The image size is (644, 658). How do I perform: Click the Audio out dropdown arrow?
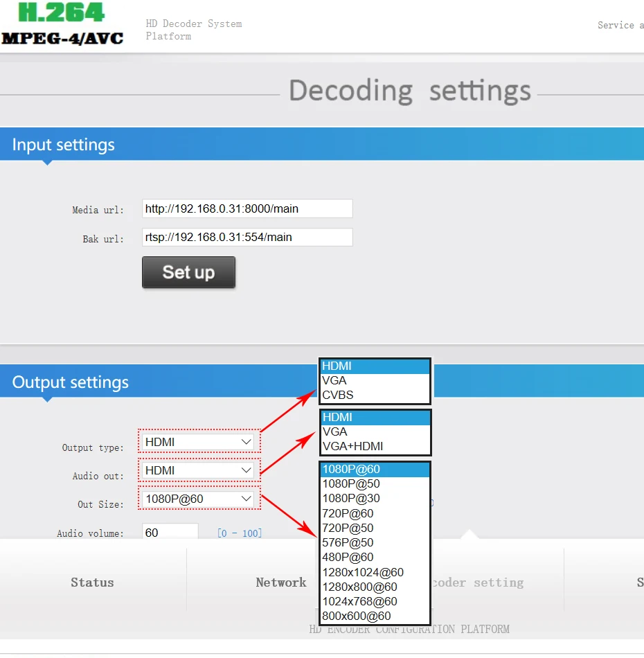coord(247,470)
